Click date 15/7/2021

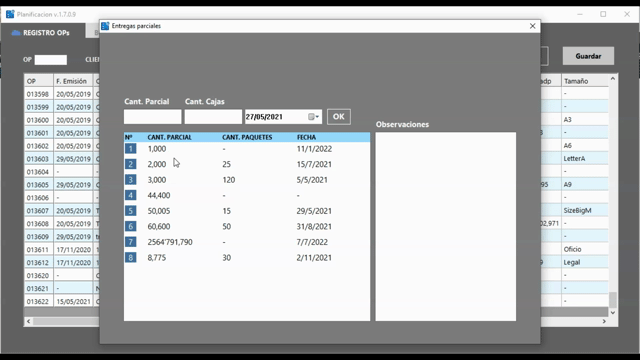314,164
